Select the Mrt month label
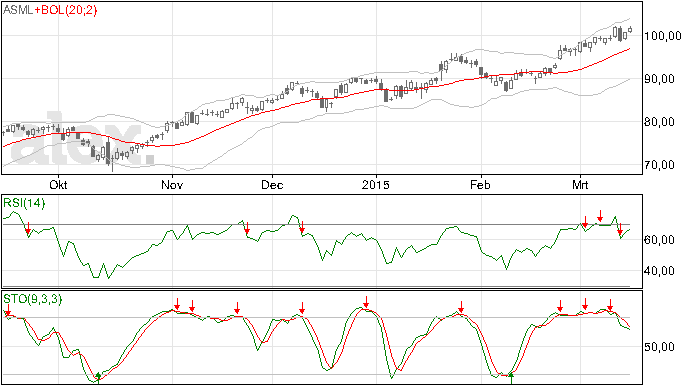 click(580, 184)
